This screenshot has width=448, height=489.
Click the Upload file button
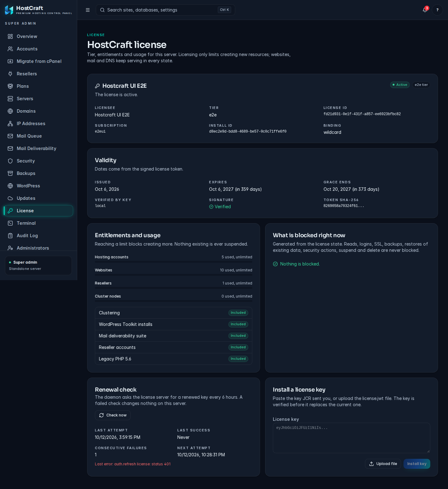coord(383,464)
